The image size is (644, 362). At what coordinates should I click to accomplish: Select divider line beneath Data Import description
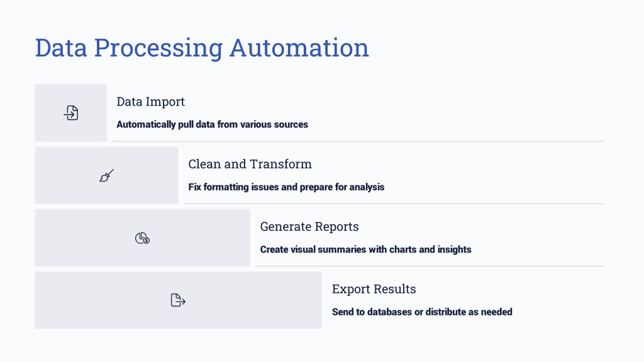pos(358,141)
